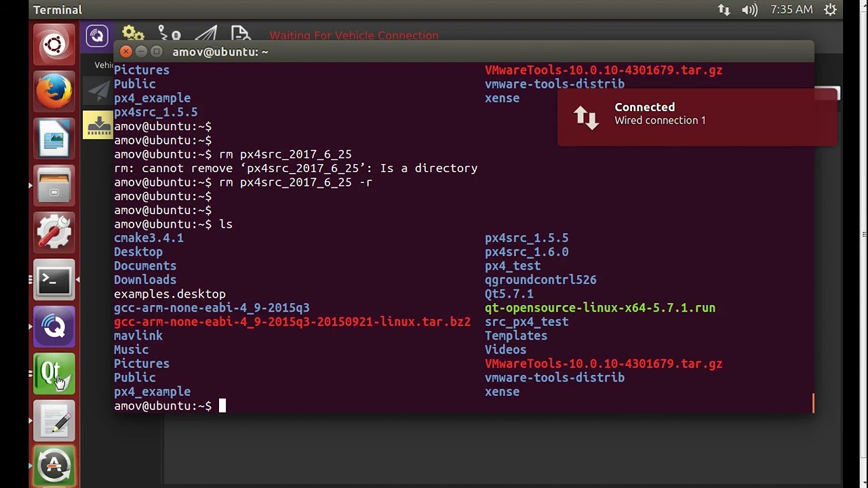Open the network connections indicator
This screenshot has height=488, width=868.
click(x=724, y=9)
